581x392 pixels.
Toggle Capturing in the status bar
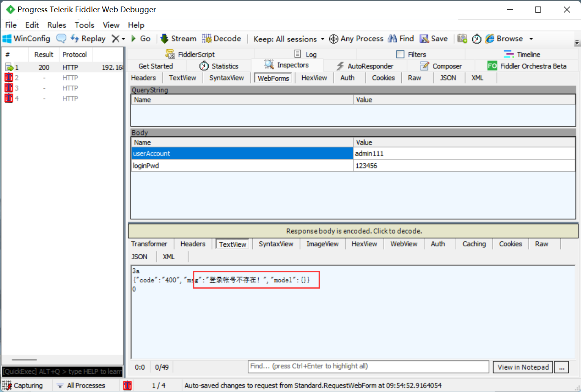tap(22, 385)
